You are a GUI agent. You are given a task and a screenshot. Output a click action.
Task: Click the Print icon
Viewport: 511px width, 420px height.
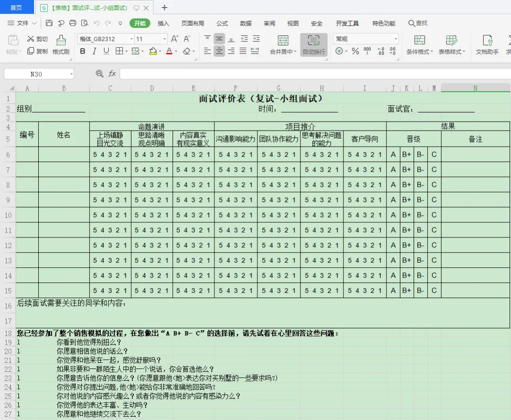click(x=73, y=23)
